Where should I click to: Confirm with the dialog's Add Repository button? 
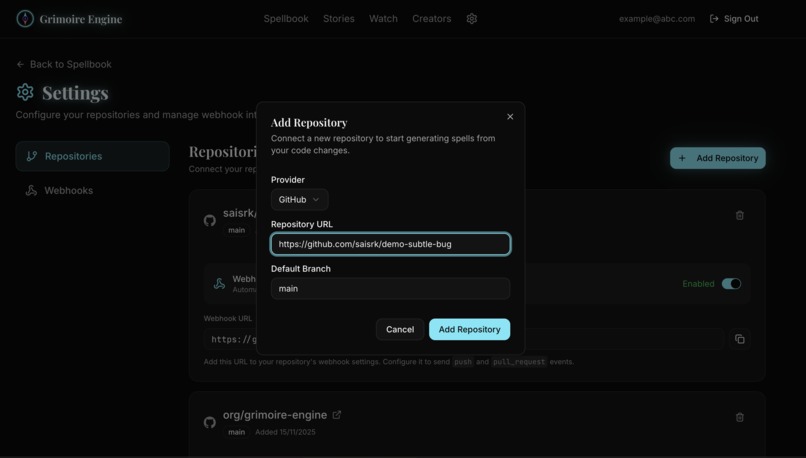(x=469, y=329)
